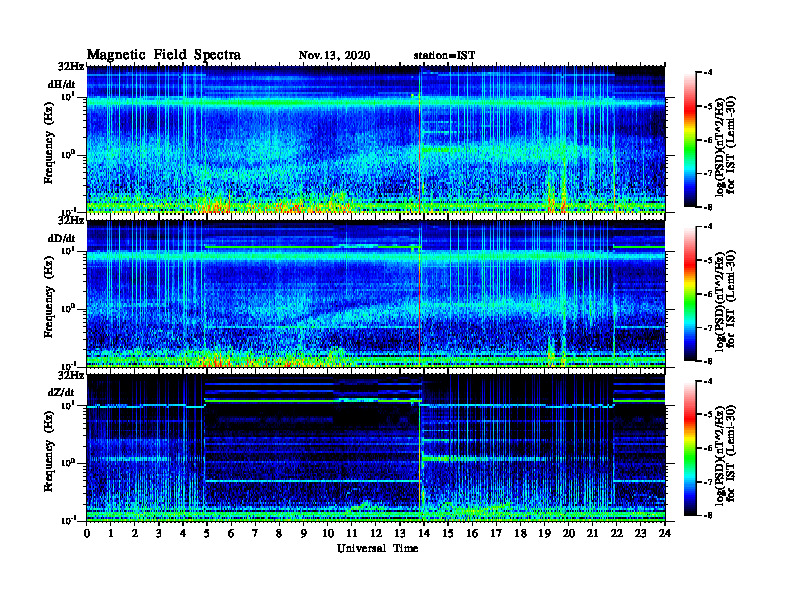
Task: Click the "20" tick on the Universal Time axis
Action: coord(569,533)
